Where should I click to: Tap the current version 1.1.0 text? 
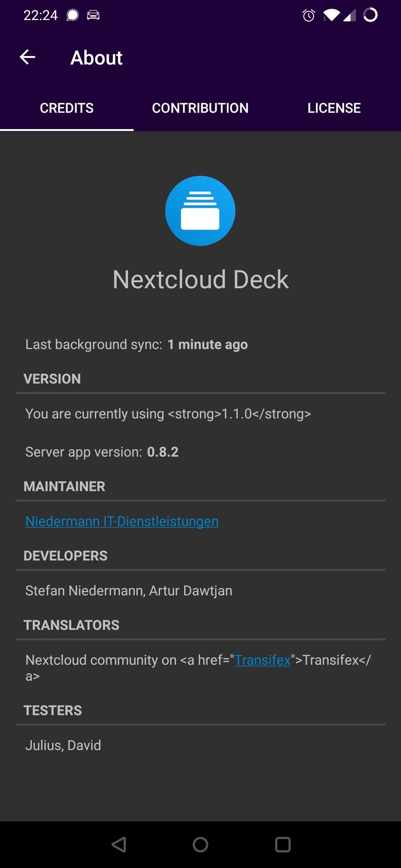pos(168,414)
